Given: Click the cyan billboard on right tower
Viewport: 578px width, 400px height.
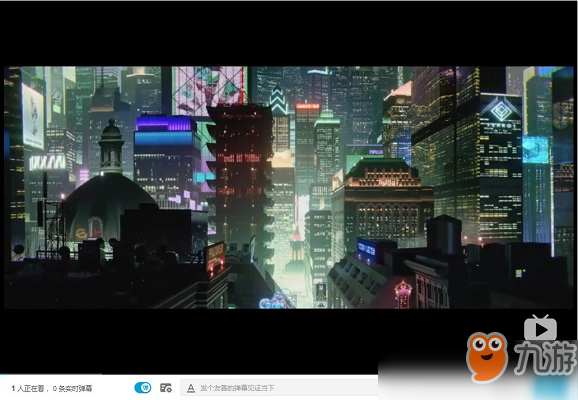Looking at the screenshot, I should [536, 150].
